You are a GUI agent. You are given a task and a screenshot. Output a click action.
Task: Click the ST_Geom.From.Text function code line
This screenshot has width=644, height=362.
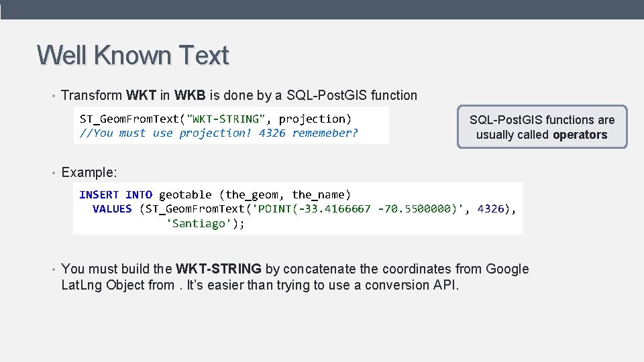click(x=215, y=119)
